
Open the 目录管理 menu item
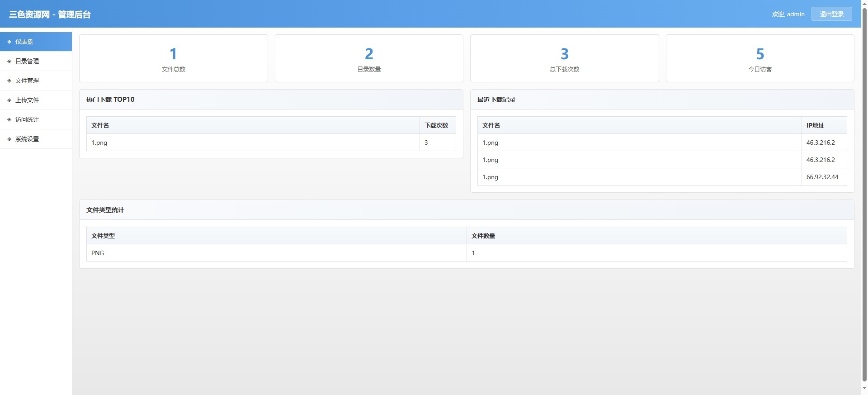(x=27, y=61)
